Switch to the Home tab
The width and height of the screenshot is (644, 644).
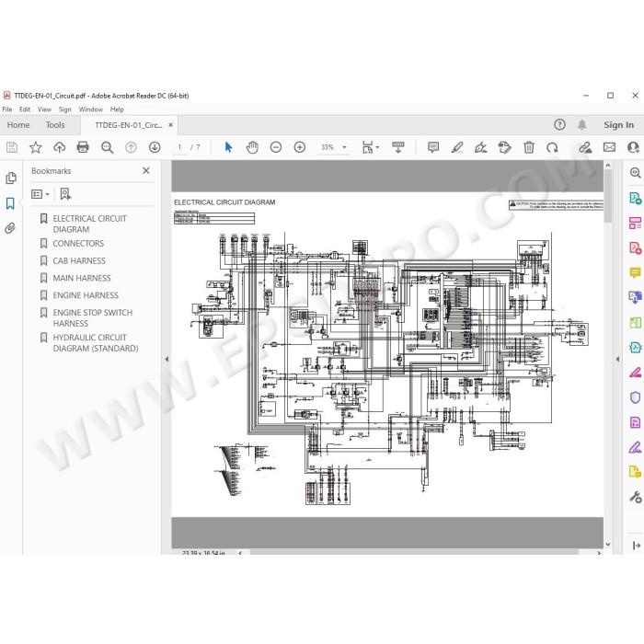(18, 125)
